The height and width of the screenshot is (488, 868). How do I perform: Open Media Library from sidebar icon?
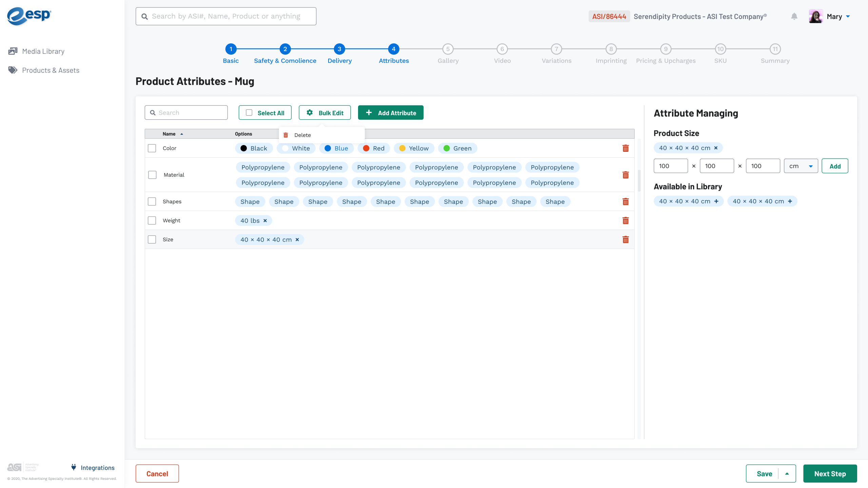tap(13, 51)
